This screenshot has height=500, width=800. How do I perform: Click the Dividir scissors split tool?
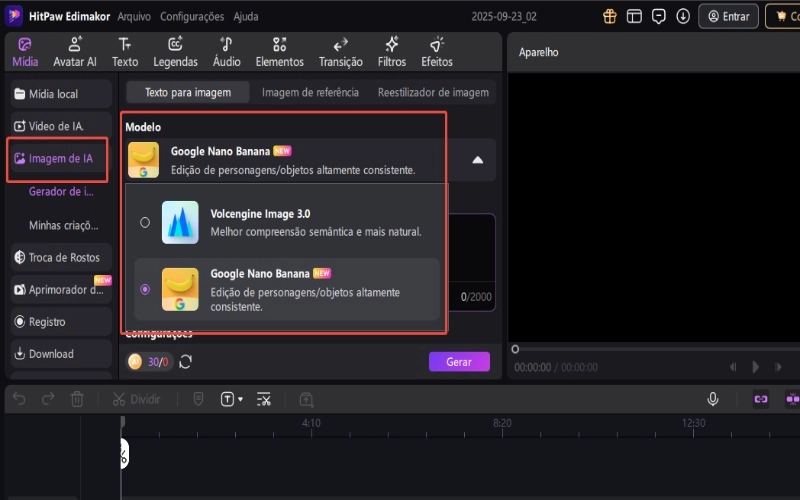tap(136, 399)
